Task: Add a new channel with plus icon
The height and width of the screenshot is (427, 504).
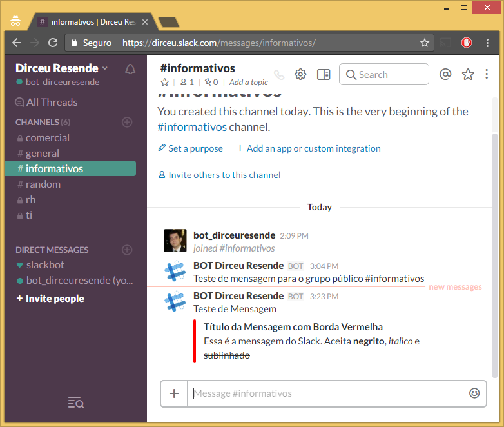Action: click(x=127, y=123)
